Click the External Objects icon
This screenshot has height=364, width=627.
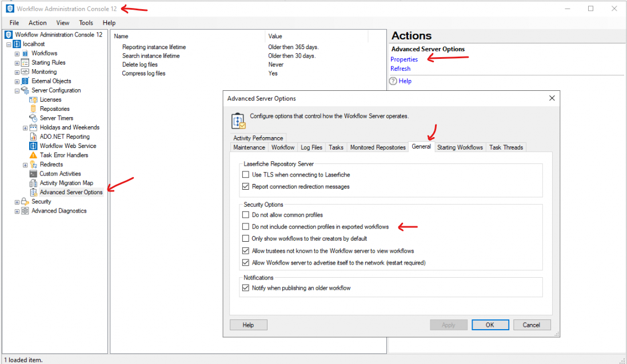(x=25, y=81)
